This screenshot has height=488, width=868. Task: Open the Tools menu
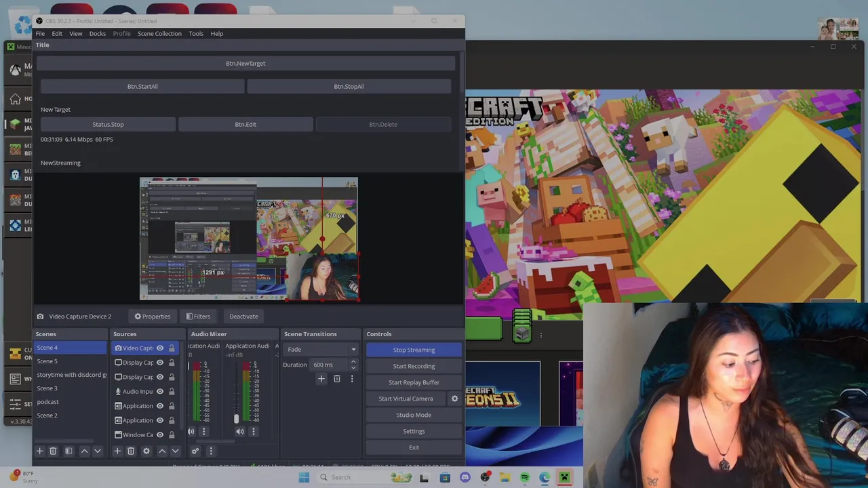[x=196, y=33]
